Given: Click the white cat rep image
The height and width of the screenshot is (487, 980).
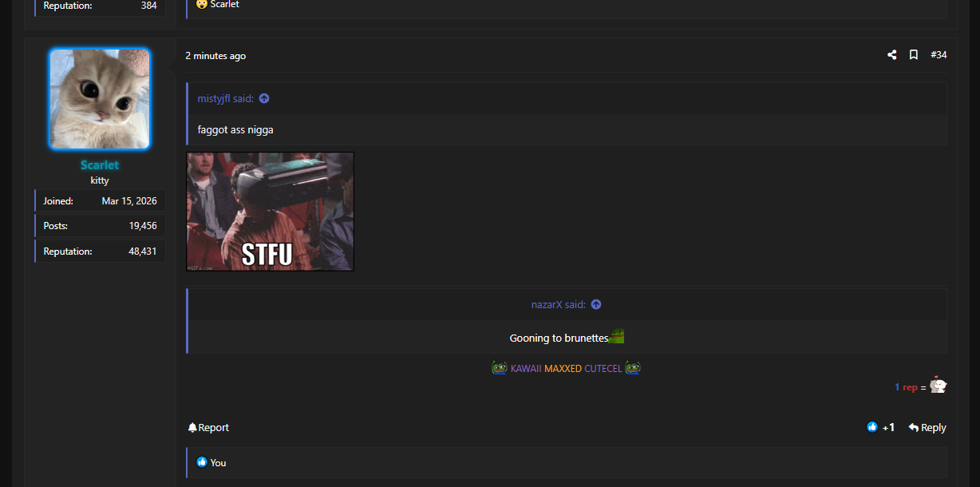Looking at the screenshot, I should pyautogui.click(x=938, y=385).
